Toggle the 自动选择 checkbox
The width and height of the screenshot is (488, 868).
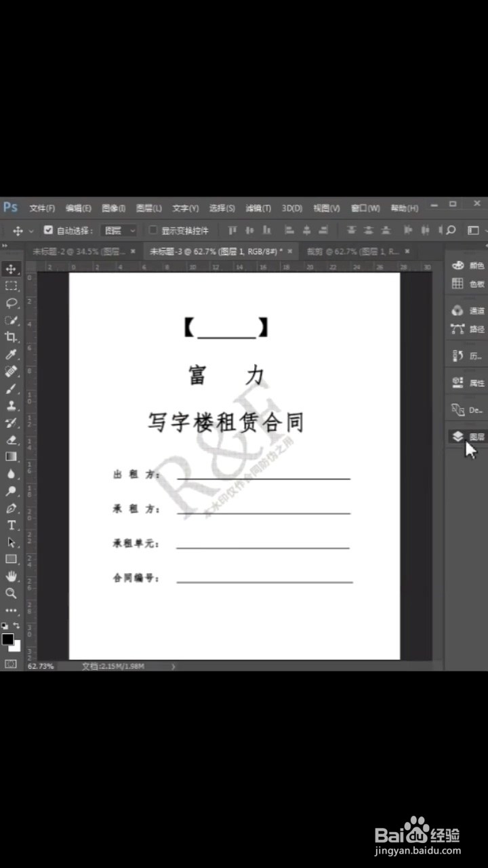[x=48, y=230]
